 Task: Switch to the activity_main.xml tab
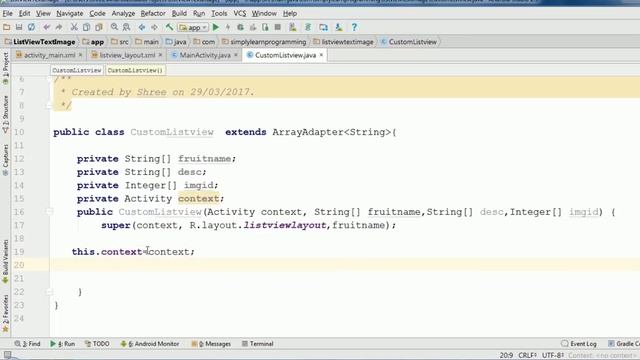49,55
